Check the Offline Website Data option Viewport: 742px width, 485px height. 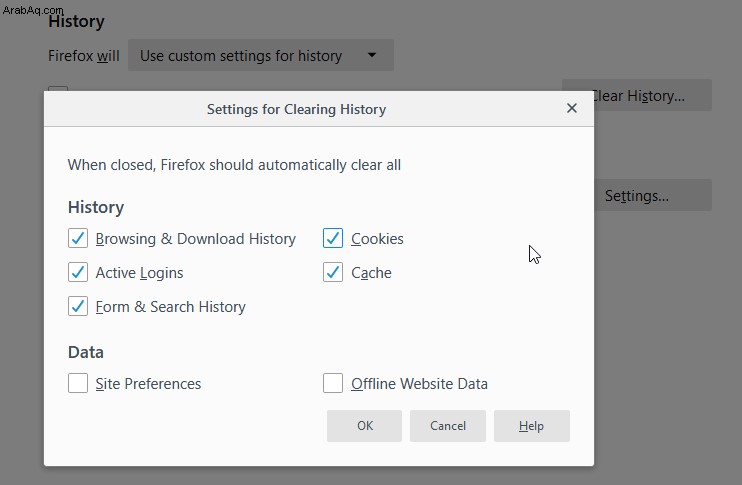(x=333, y=383)
